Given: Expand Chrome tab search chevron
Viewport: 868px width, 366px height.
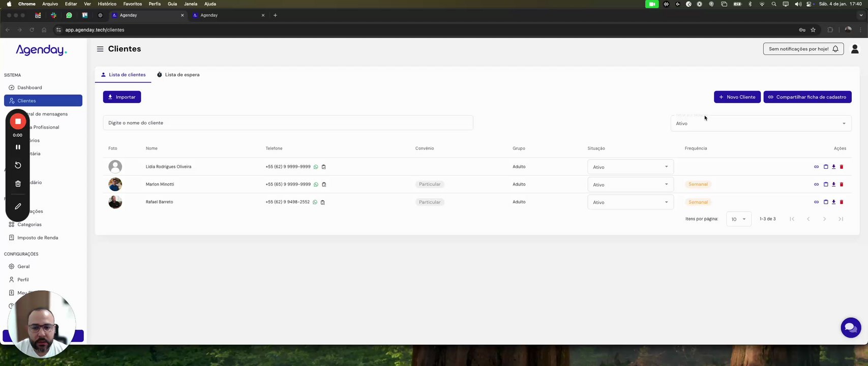Looking at the screenshot, I should click(861, 15).
